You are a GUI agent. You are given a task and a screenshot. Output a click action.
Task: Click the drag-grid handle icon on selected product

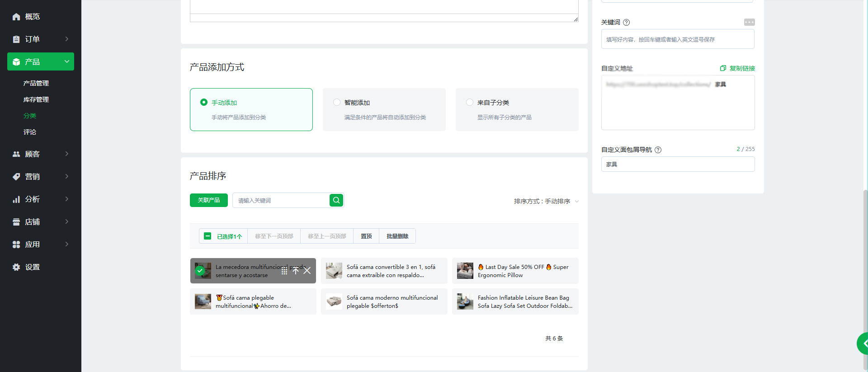[x=284, y=271]
